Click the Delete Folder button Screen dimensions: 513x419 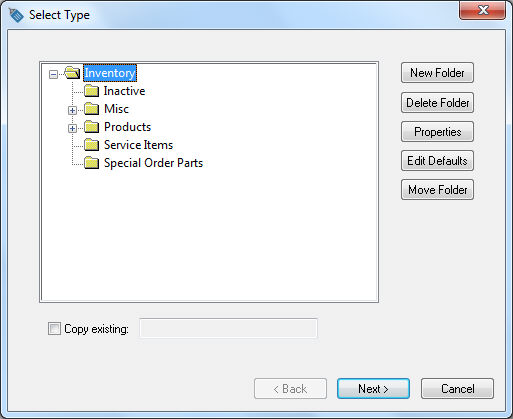pyautogui.click(x=437, y=103)
